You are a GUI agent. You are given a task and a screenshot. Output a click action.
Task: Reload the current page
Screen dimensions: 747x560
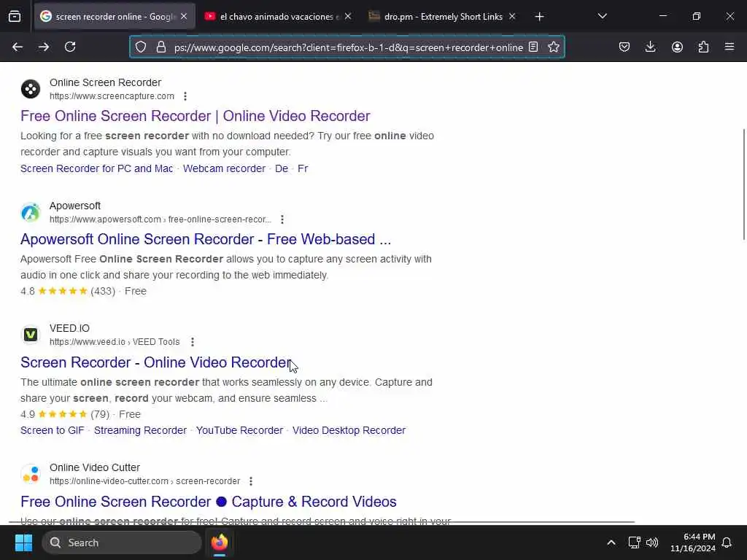click(x=70, y=47)
